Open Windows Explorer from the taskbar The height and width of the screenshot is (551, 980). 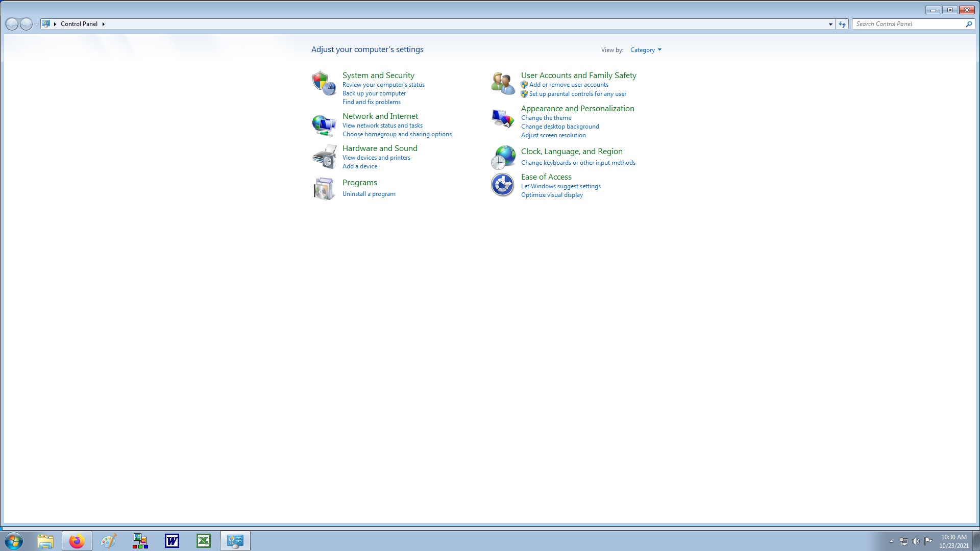point(45,541)
